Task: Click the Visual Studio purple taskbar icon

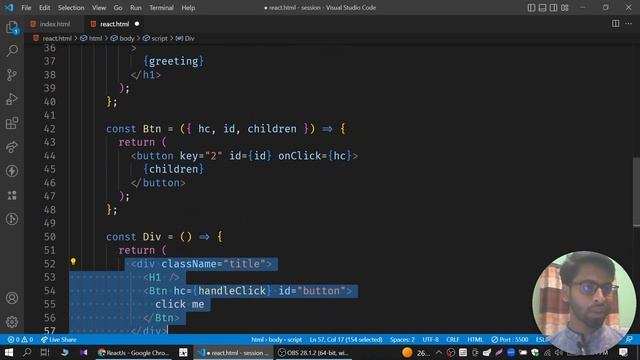Action: pyautogui.click(x=84, y=352)
